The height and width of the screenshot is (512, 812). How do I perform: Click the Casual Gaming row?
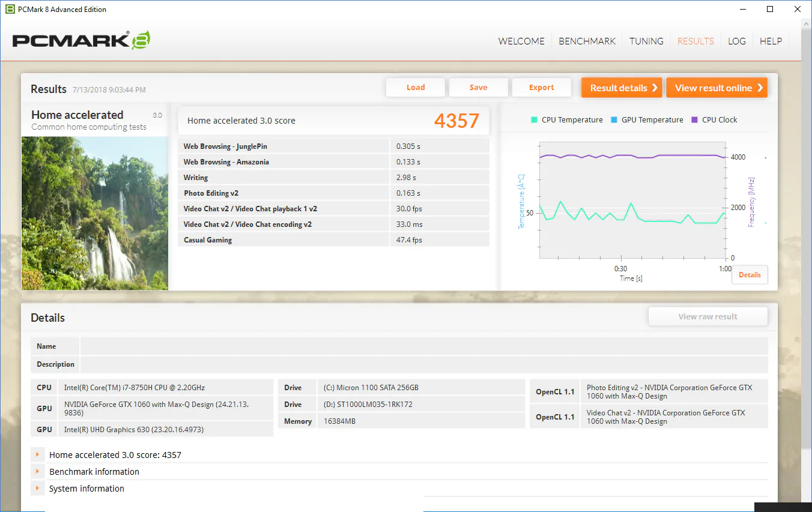334,240
